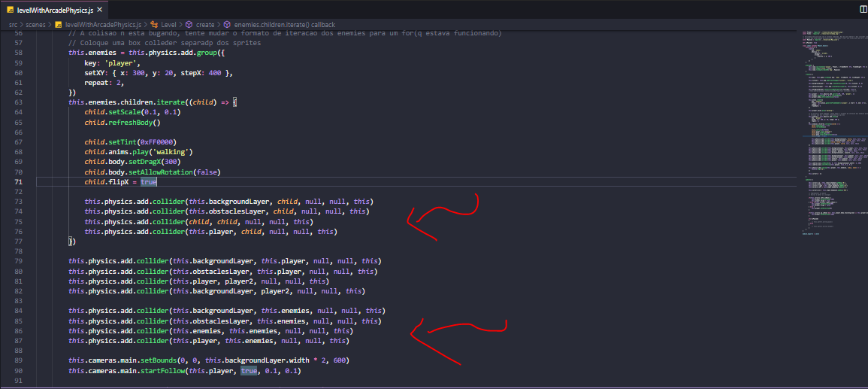Click the comment 'Coloque uma box colleder' line
The height and width of the screenshot is (389, 868).
click(165, 43)
